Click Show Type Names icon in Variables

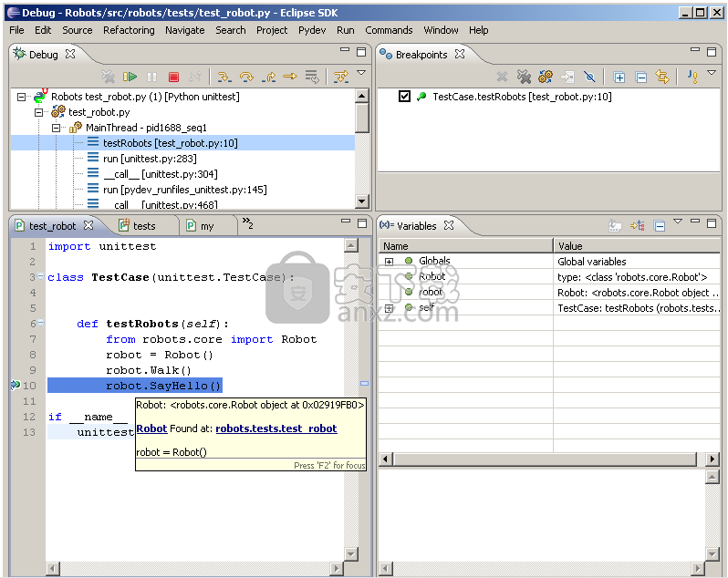615,225
